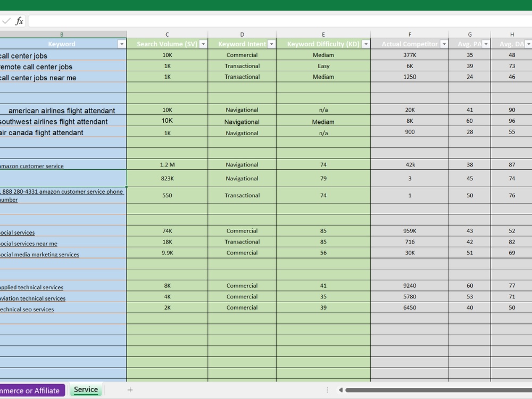The image size is (532, 399).
Task: Select the 'call center jobs near me' cell
Action: (x=63, y=77)
